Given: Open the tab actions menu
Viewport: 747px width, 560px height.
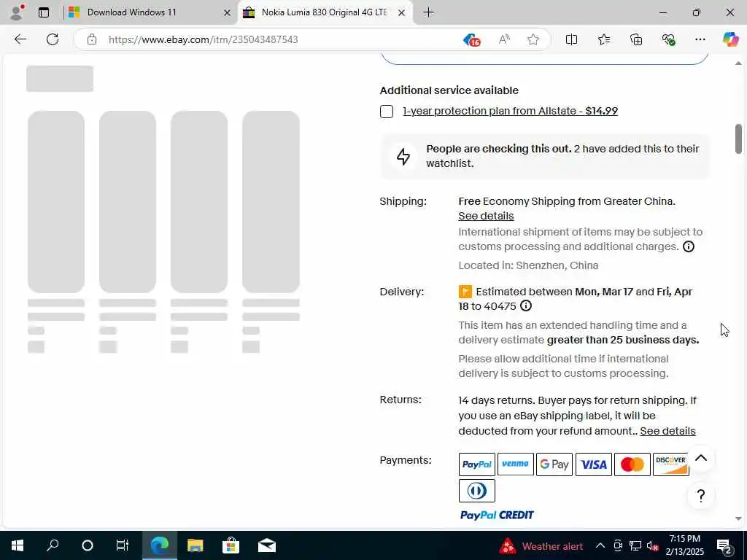Looking at the screenshot, I should 44,12.
